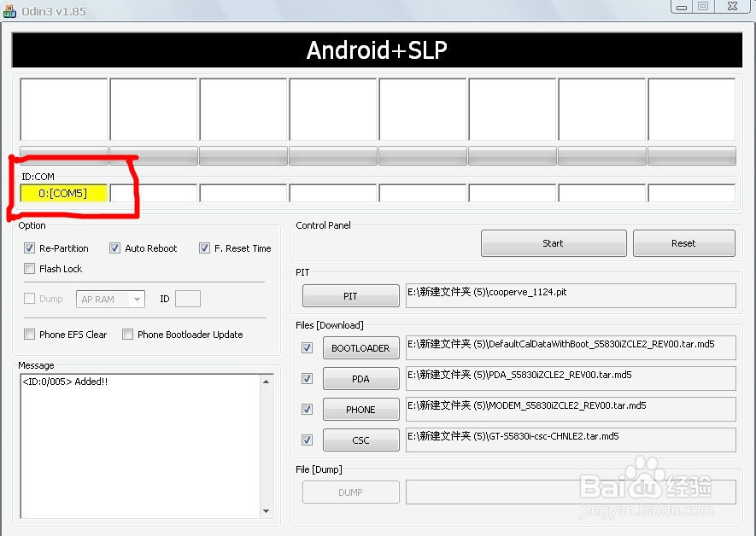Screen dimensions: 756x536
Task: Maximize the Odin3 window
Action: (x=703, y=6)
